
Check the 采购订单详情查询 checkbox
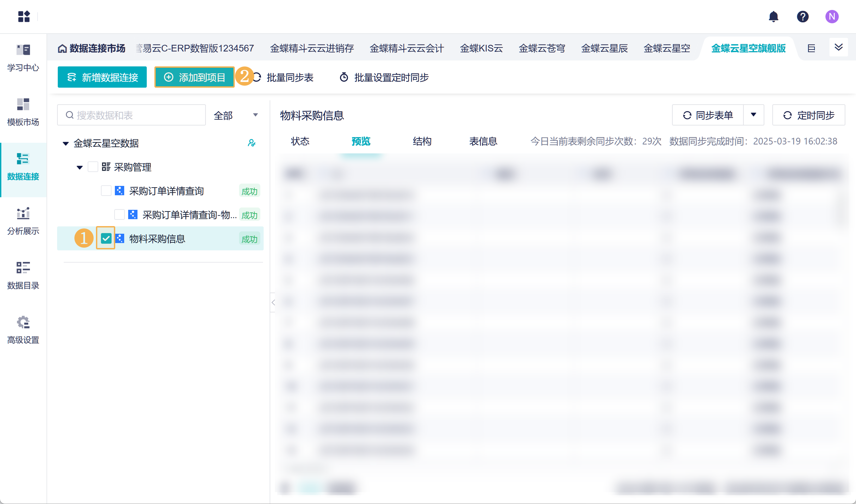point(106,191)
